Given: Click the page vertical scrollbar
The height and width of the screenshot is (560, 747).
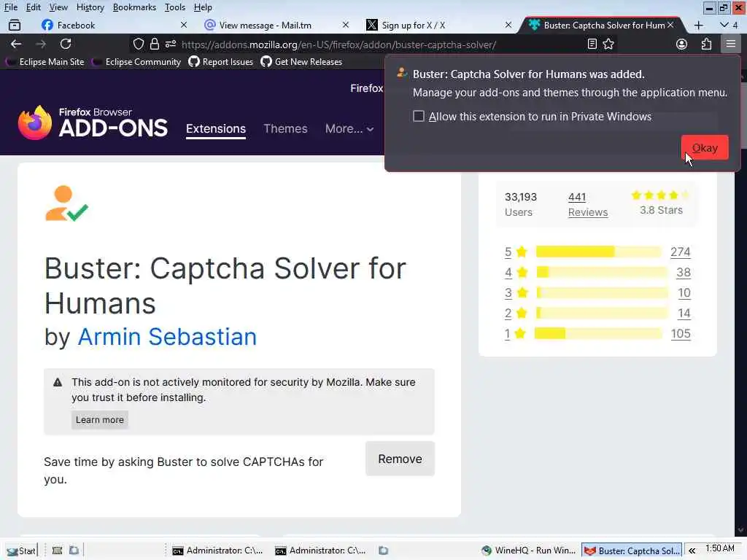Looking at the screenshot, I should [x=740, y=305].
